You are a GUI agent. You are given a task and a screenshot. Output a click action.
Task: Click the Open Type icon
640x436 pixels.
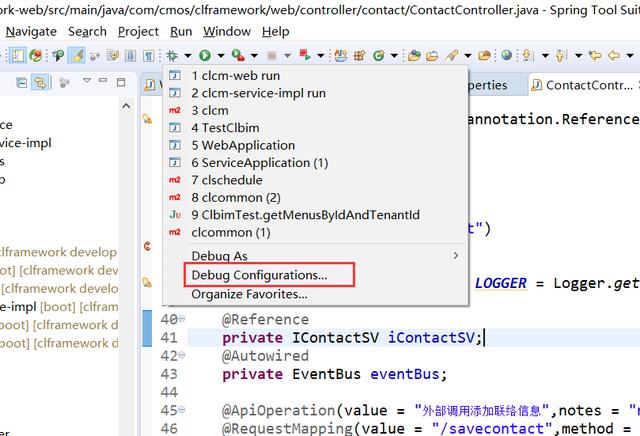click(414, 55)
